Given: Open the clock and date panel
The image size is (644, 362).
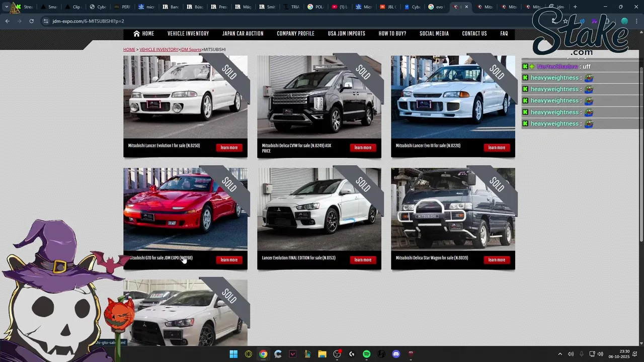Looking at the screenshot, I should (x=619, y=354).
